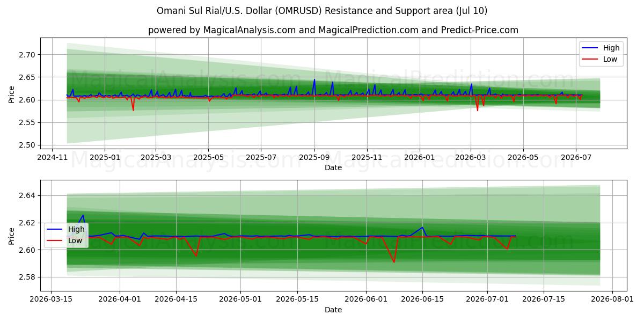Screen dimensions: 644x322
Task: Click the top chart y-axis label 2.70
Action: click(x=27, y=55)
